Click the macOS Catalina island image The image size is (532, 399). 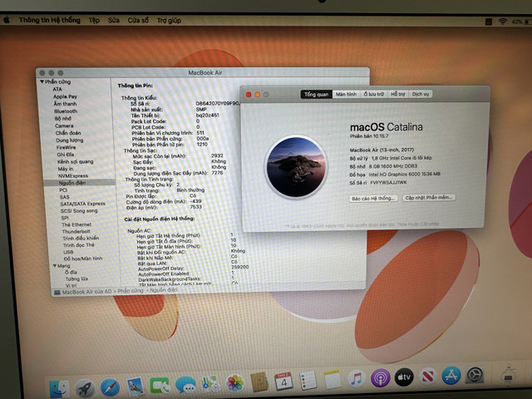(296, 167)
